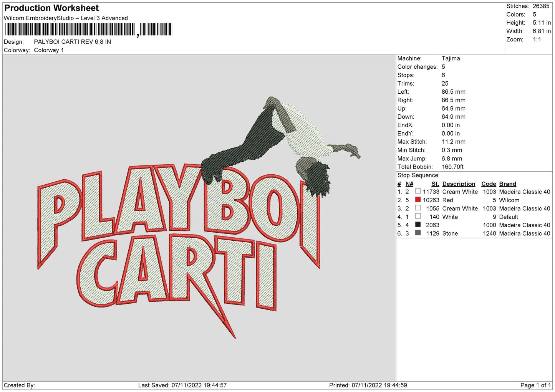This screenshot has height=392, width=555.
Task: Click the Wilcom EmbroideryStudio Level 3 Advanced text
Action: click(x=66, y=18)
